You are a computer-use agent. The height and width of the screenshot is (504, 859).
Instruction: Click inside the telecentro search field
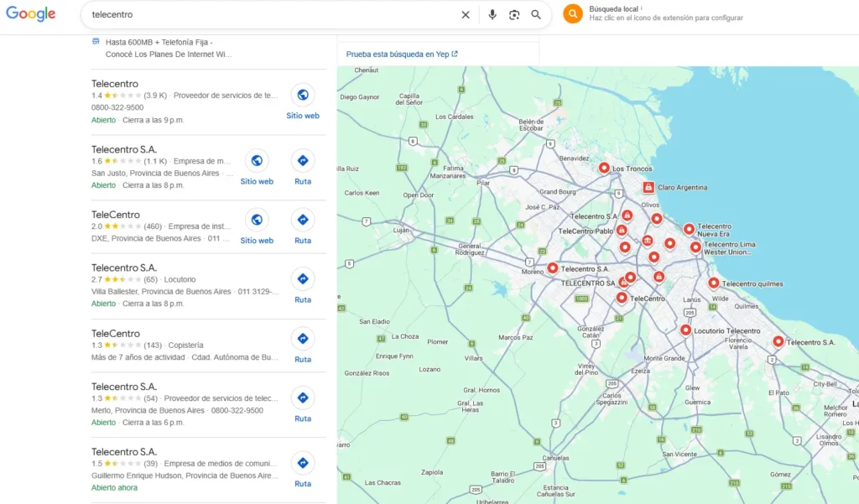pyautogui.click(x=268, y=15)
